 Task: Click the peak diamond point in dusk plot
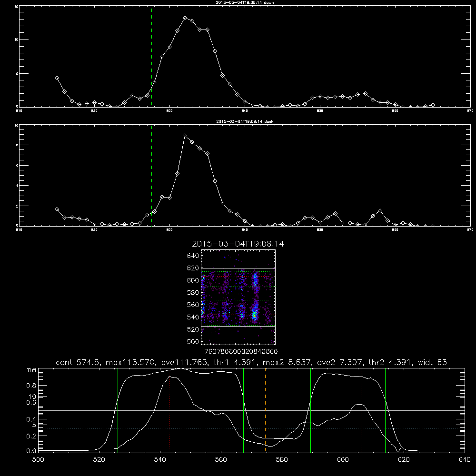185,135
